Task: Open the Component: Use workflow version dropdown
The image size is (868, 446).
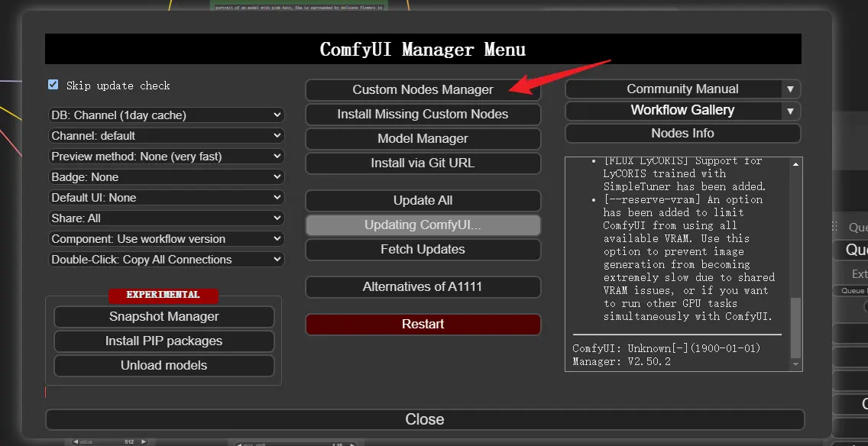Action: 167,239
